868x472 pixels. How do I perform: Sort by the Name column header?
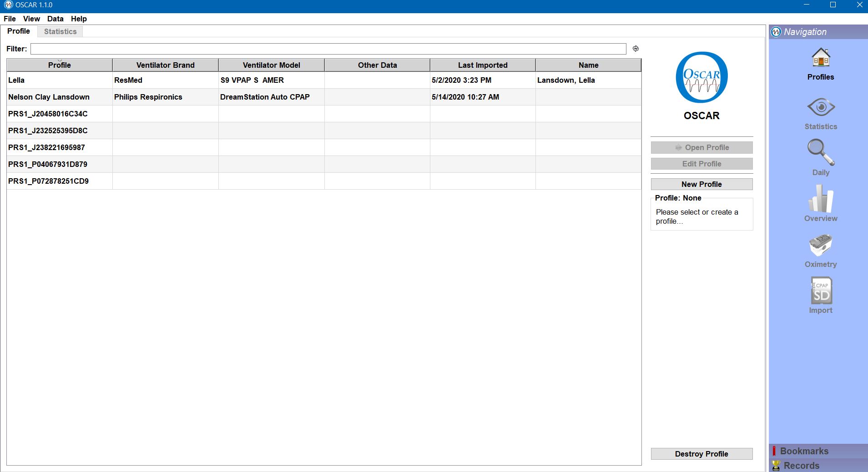(x=588, y=65)
